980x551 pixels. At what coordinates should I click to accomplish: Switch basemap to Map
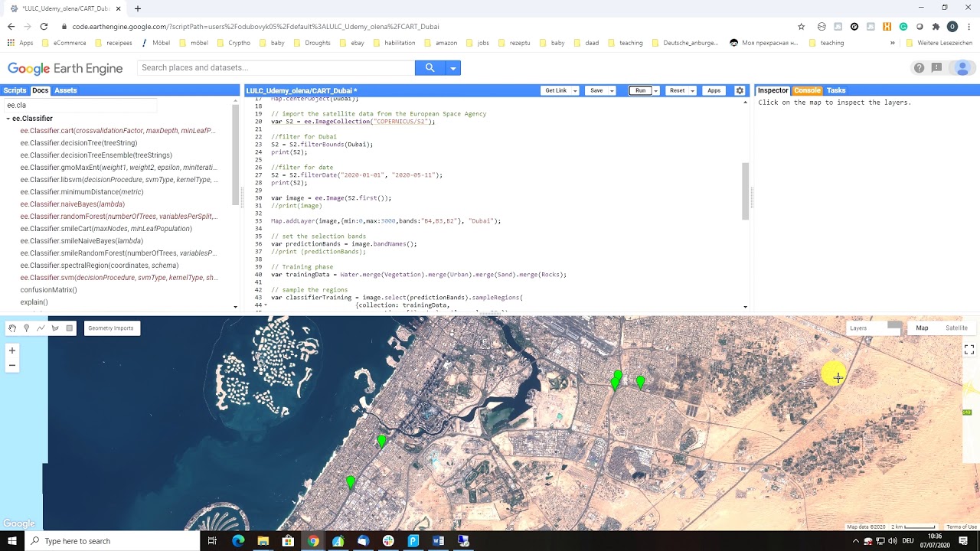click(922, 328)
